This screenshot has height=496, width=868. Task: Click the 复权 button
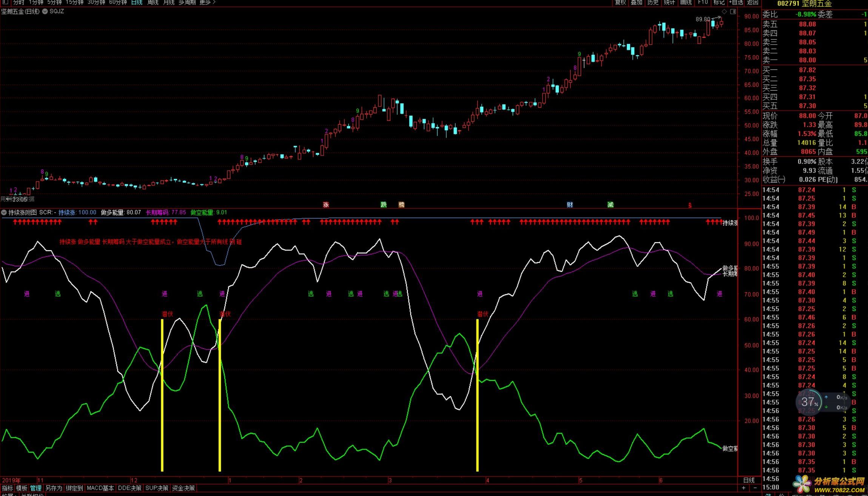620,2
